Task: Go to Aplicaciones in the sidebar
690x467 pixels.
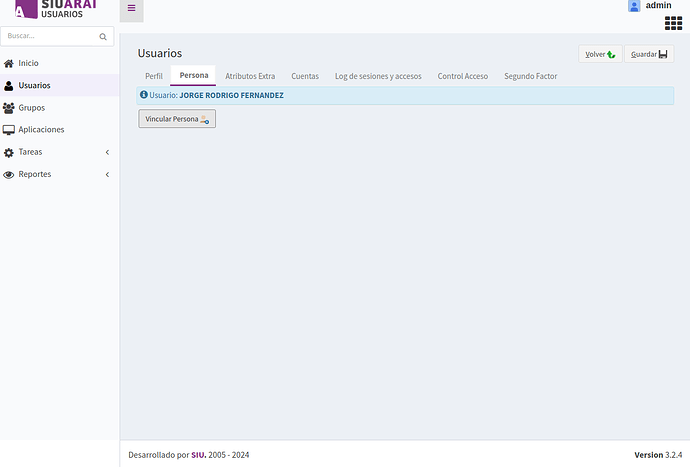Action: point(41,130)
